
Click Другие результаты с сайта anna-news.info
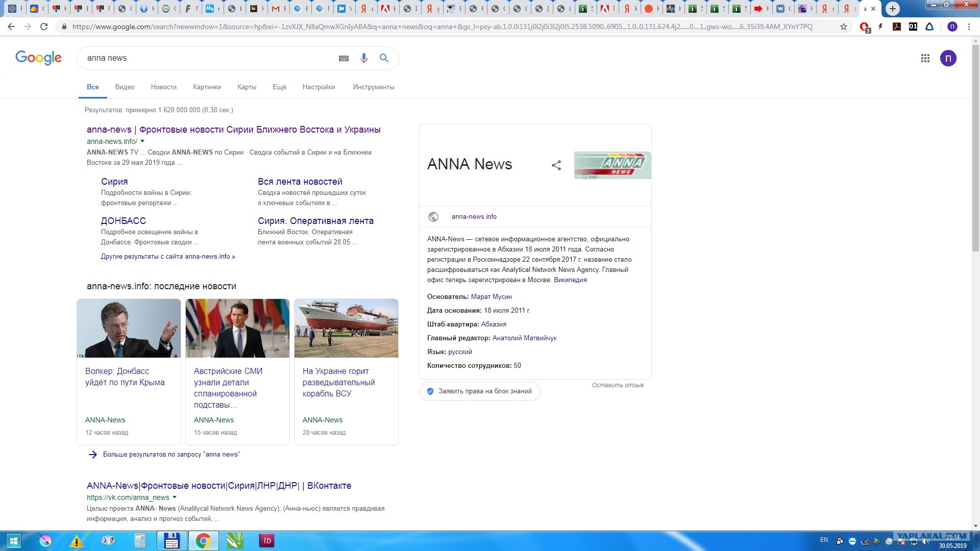tap(168, 257)
